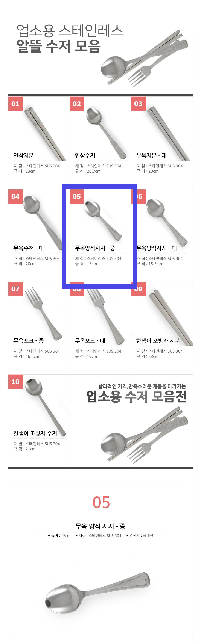The image size is (201, 644).
Task: Click the 업소용 수저 모음전 banner text
Action: (x=136, y=397)
